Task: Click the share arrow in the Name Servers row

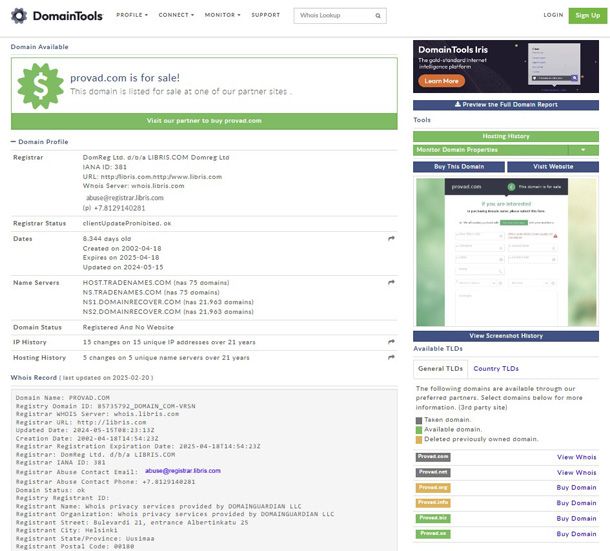Action: (391, 284)
